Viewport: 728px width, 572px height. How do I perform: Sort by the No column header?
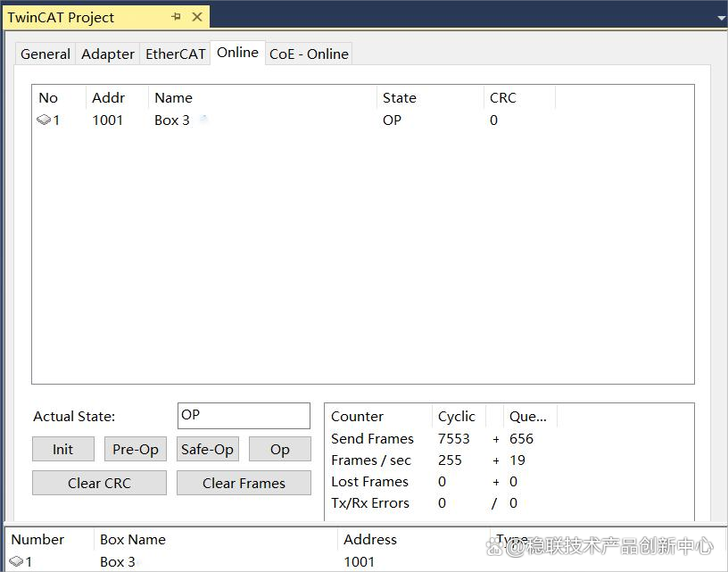59,97
